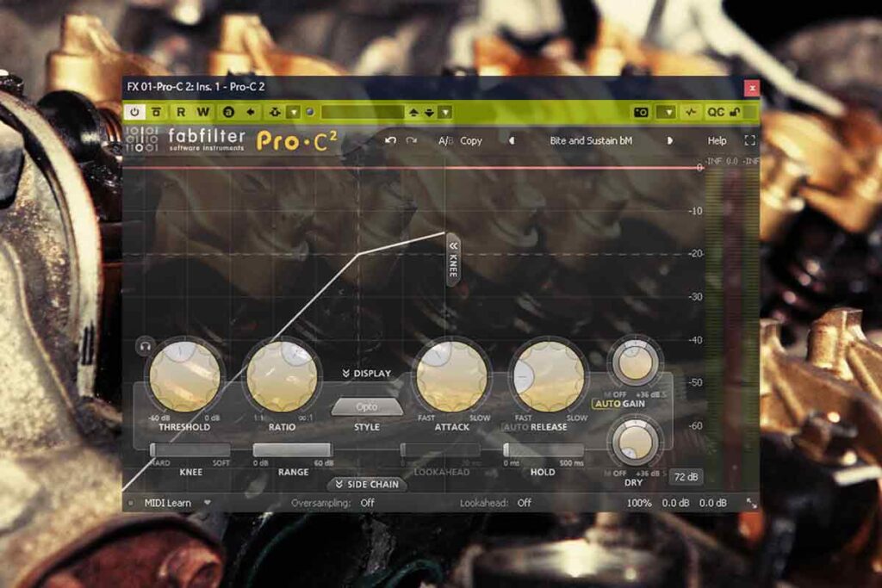Click the Release knob
This screenshot has height=588, width=882.
click(549, 375)
